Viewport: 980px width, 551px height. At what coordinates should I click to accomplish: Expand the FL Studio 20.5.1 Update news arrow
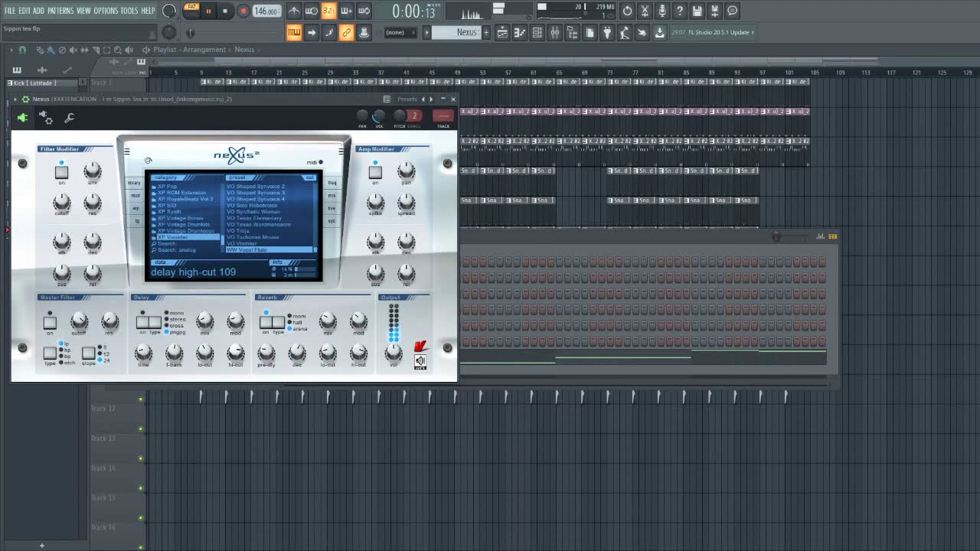(753, 32)
